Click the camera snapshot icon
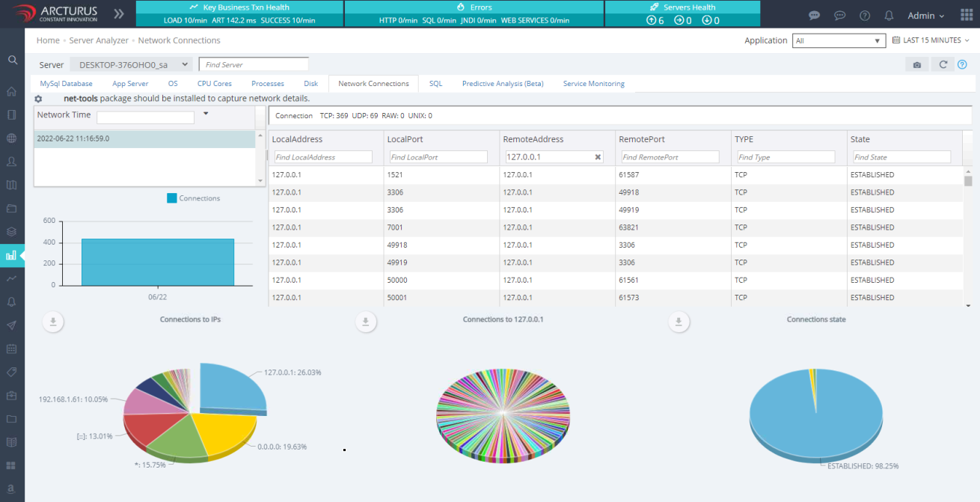 (x=917, y=65)
